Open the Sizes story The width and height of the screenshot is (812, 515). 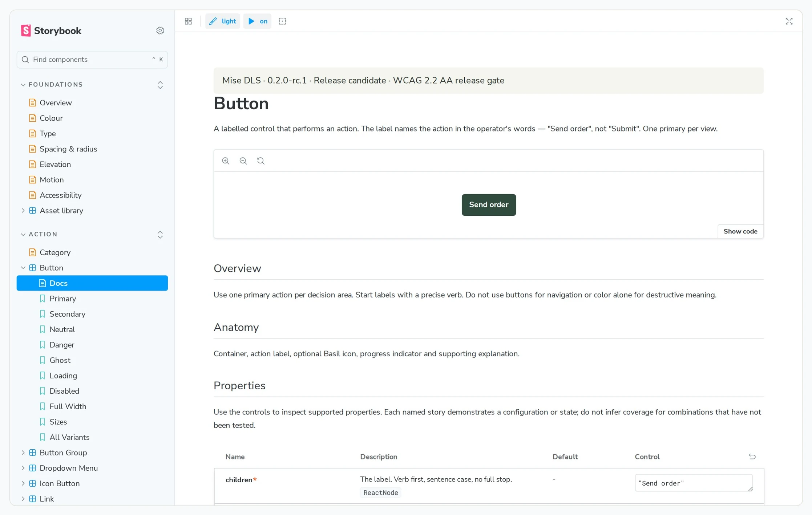pos(92,422)
